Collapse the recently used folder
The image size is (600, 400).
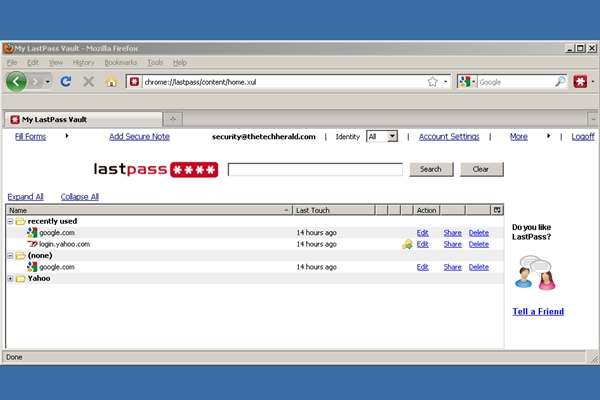click(x=10, y=221)
